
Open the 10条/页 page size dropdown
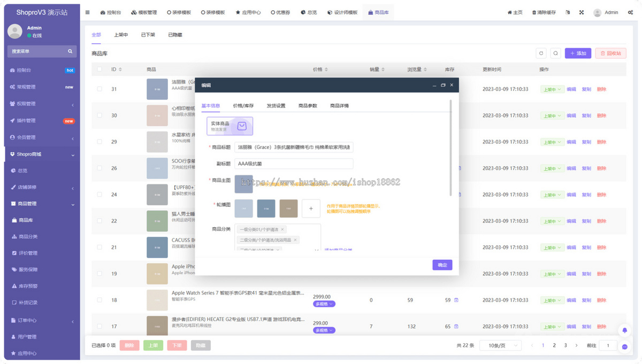(x=500, y=345)
